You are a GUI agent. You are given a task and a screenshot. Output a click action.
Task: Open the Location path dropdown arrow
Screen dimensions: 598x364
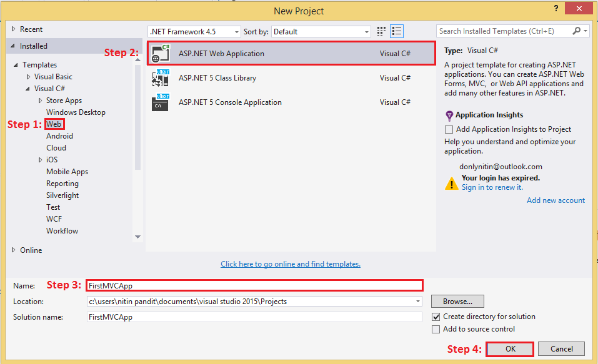418,302
